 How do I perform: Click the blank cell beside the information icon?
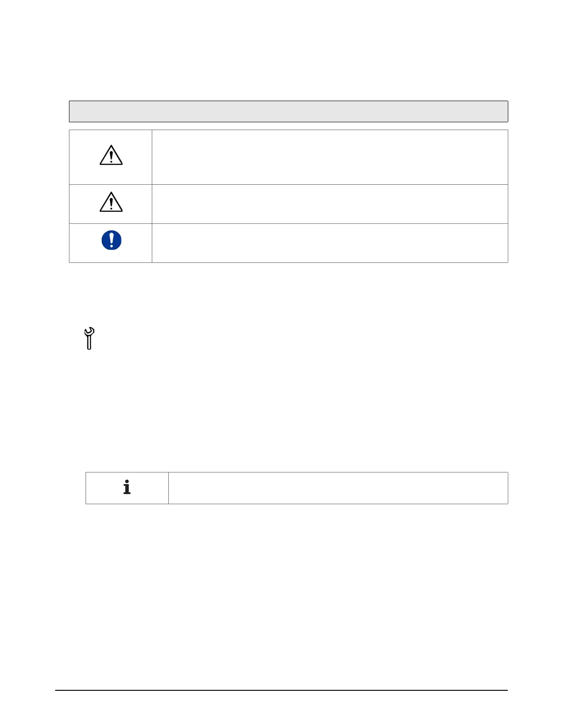(x=338, y=488)
